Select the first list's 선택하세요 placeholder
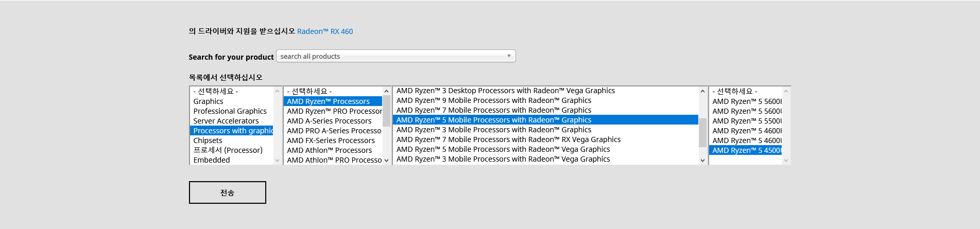This screenshot has height=229, width=980. (x=231, y=92)
